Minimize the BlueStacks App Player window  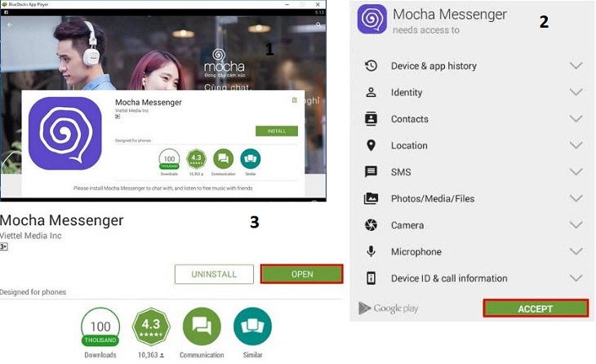[288, 4]
